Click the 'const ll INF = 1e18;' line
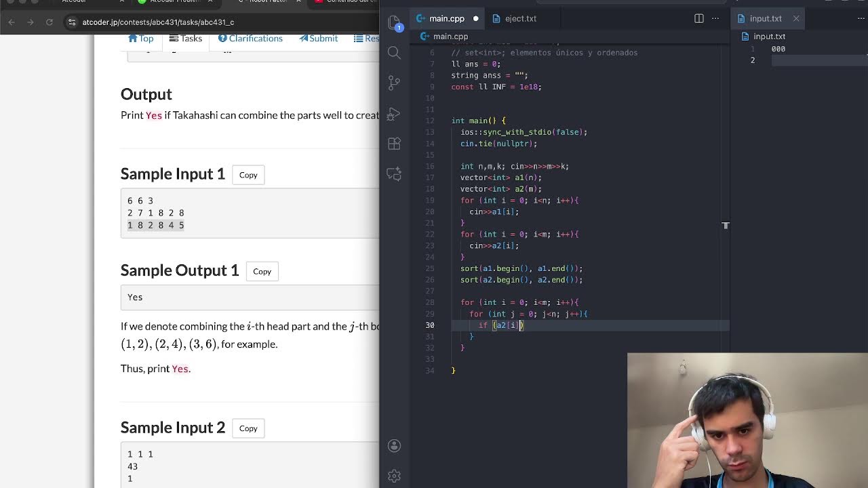 click(496, 87)
